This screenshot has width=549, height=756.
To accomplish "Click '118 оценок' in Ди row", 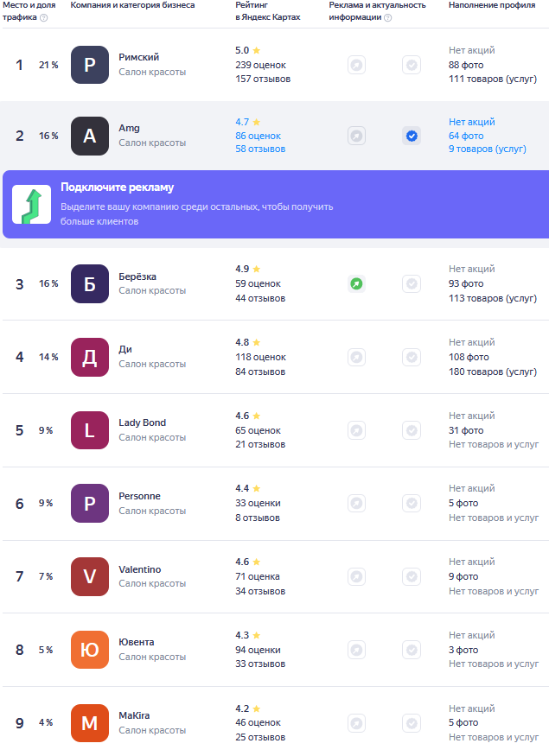I will [x=260, y=358].
